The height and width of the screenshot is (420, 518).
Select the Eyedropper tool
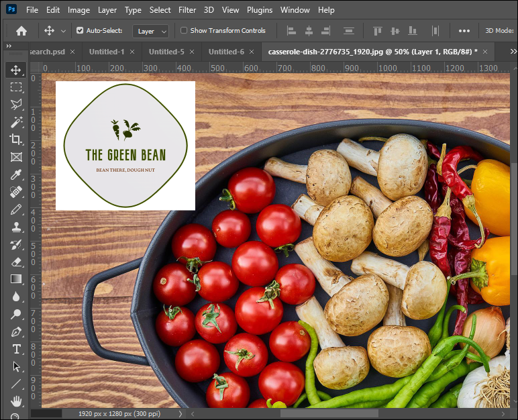point(15,174)
